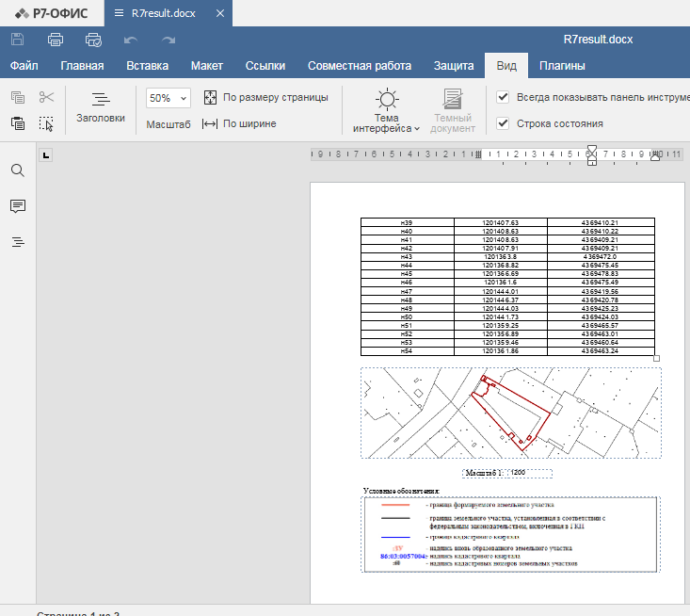Toggle 'Всегда показывать панель инструментов' checkbox
The image size is (690, 616).
(503, 97)
